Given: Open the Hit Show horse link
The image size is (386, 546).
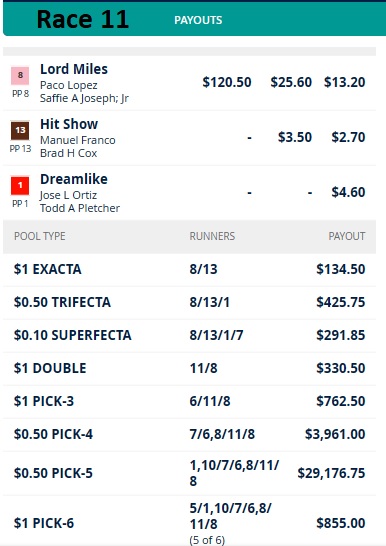Looking at the screenshot, I should click(x=69, y=124).
